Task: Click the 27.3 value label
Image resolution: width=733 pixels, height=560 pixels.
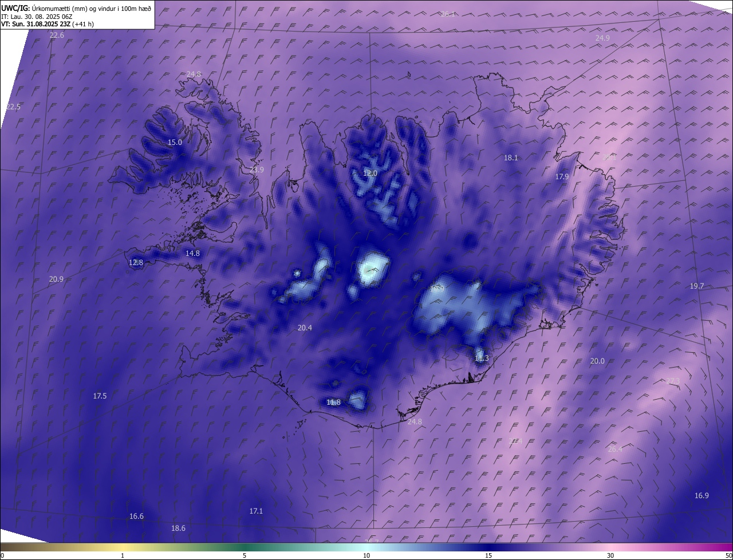Action: click(673, 381)
